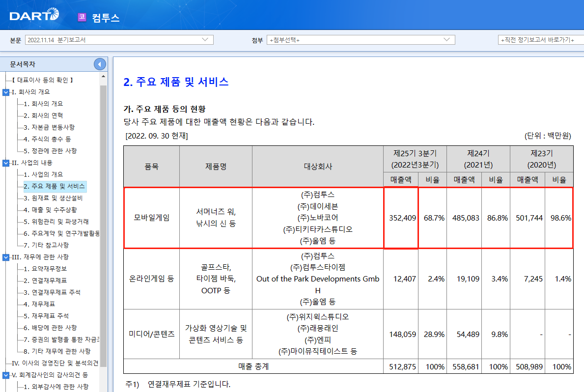Collapse the I. 회사의 개요 tree node
The width and height of the screenshot is (584, 392).
[x=5, y=92]
